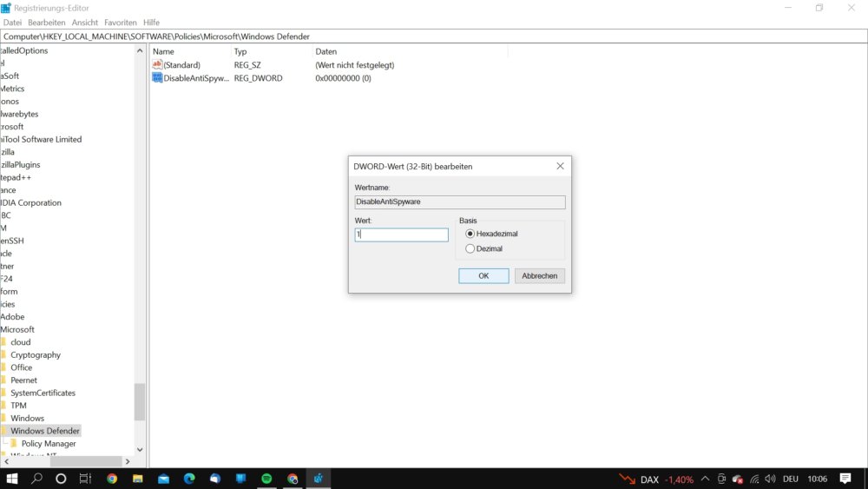The width and height of the screenshot is (868, 489).
Task: Select the IDIA Corporation tree entry
Action: click(x=31, y=203)
